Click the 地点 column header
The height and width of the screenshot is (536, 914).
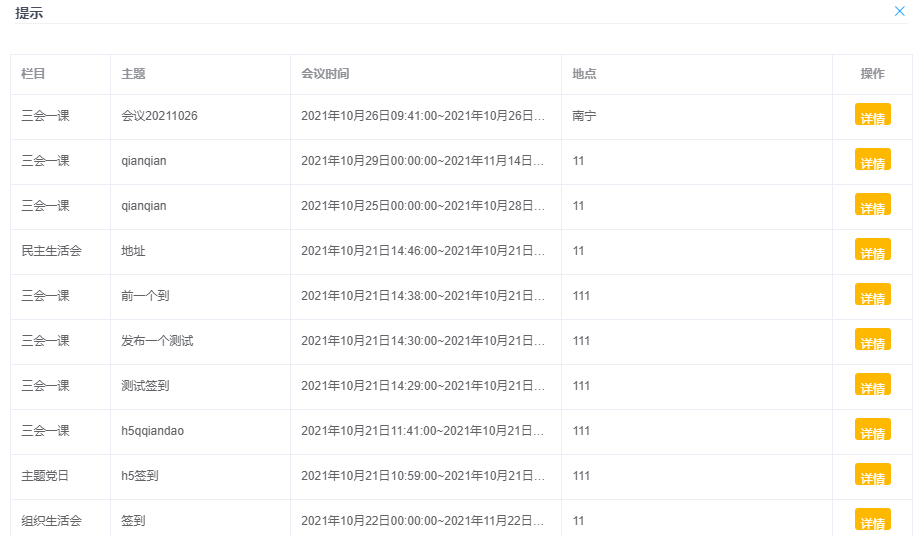click(584, 74)
